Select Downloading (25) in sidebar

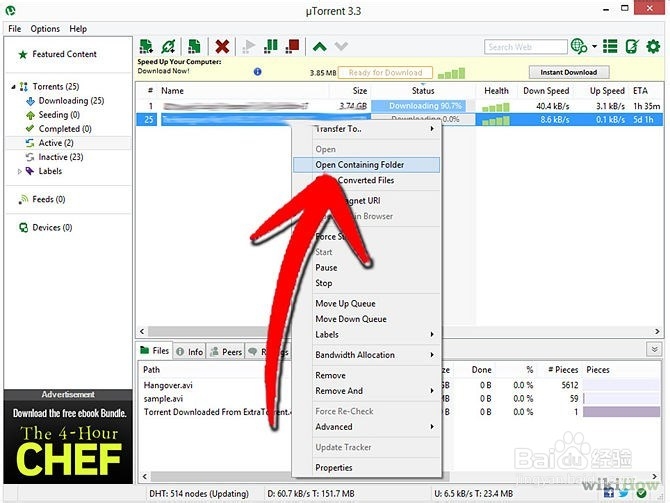pyautogui.click(x=65, y=101)
